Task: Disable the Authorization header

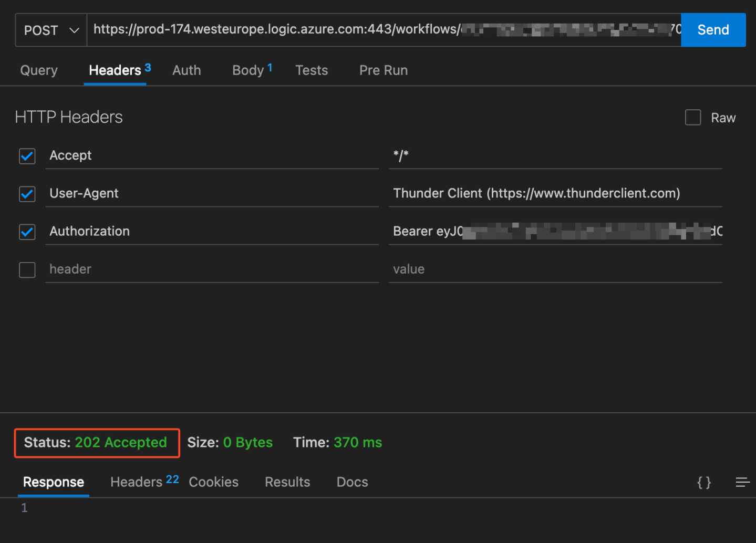Action: click(x=27, y=232)
